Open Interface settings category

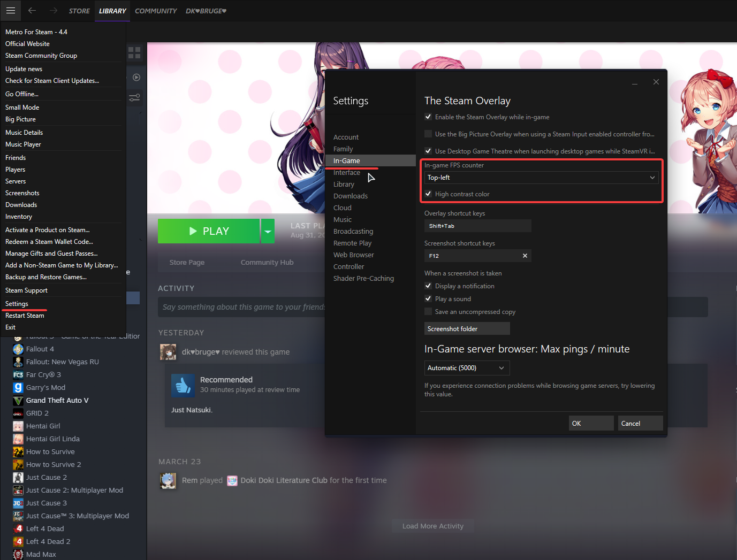pyautogui.click(x=347, y=172)
